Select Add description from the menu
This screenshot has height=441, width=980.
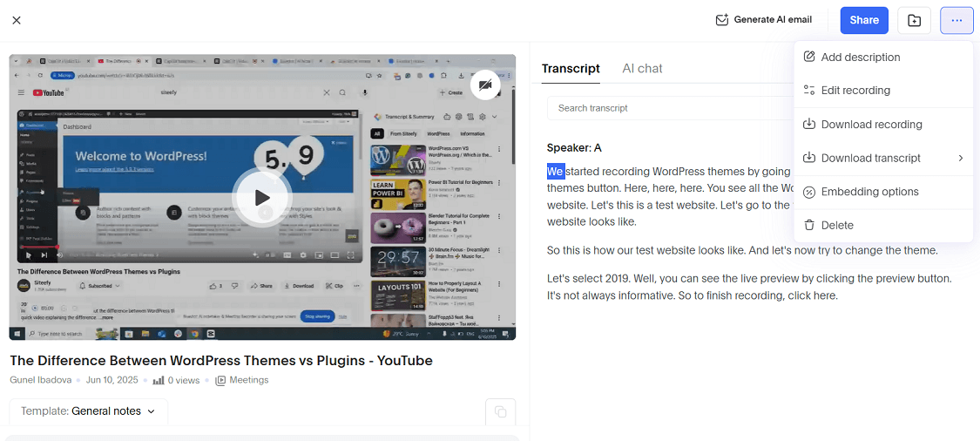point(860,58)
